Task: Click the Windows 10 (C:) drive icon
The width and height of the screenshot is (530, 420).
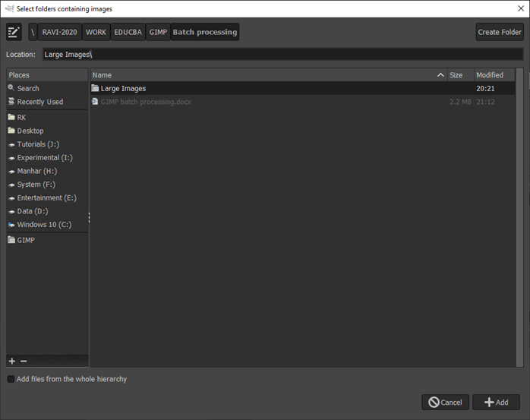Action: point(11,225)
